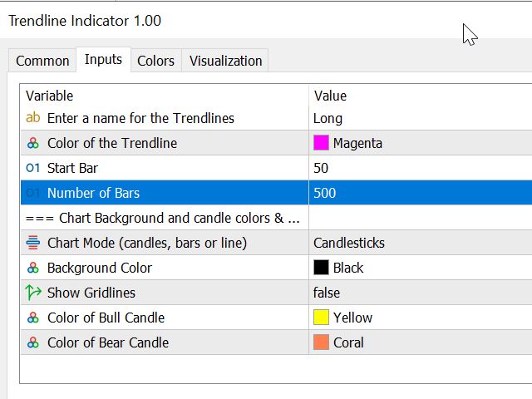The image size is (532, 399).
Task: Click the yellow Bull Candle swatch
Action: [322, 318]
